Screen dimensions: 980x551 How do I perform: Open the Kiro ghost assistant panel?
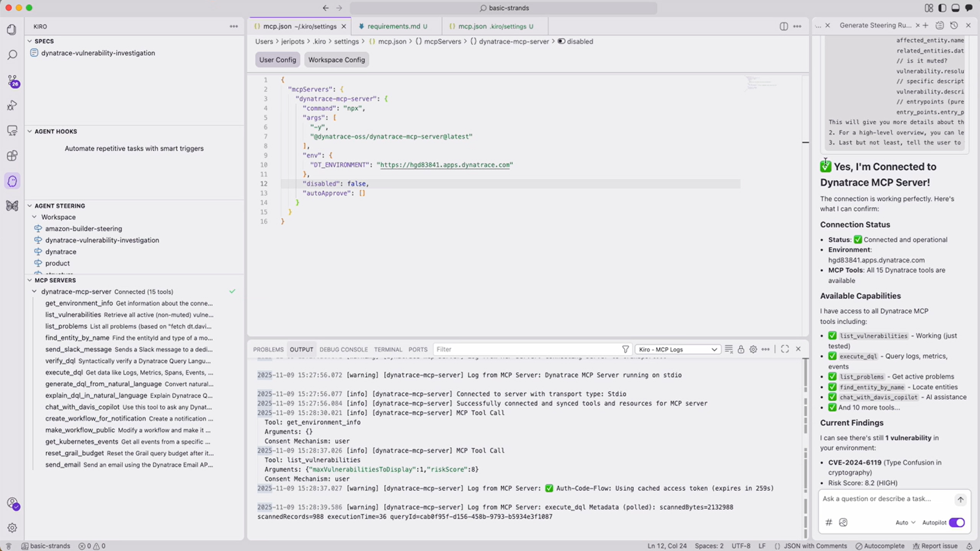pyautogui.click(x=12, y=181)
